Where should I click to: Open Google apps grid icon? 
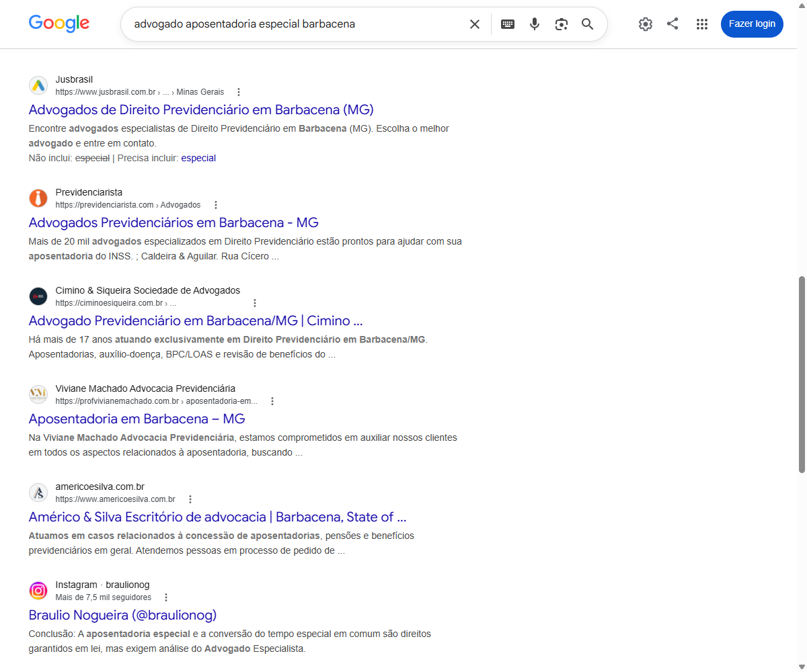click(x=702, y=24)
